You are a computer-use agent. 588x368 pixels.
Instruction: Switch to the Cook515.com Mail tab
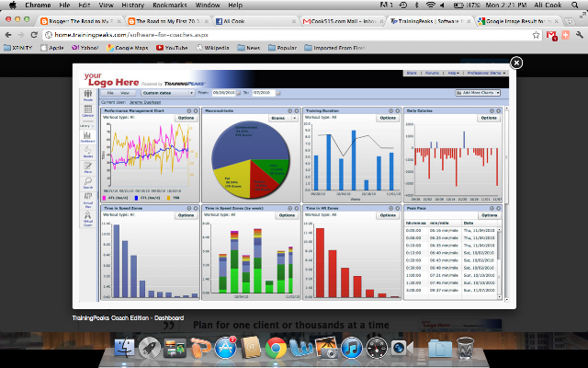tap(343, 21)
